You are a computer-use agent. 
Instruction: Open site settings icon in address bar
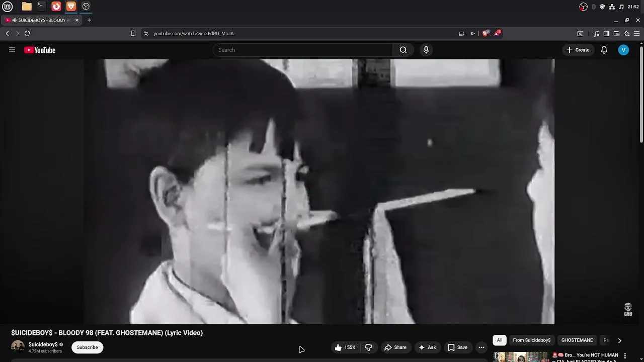pyautogui.click(x=146, y=33)
